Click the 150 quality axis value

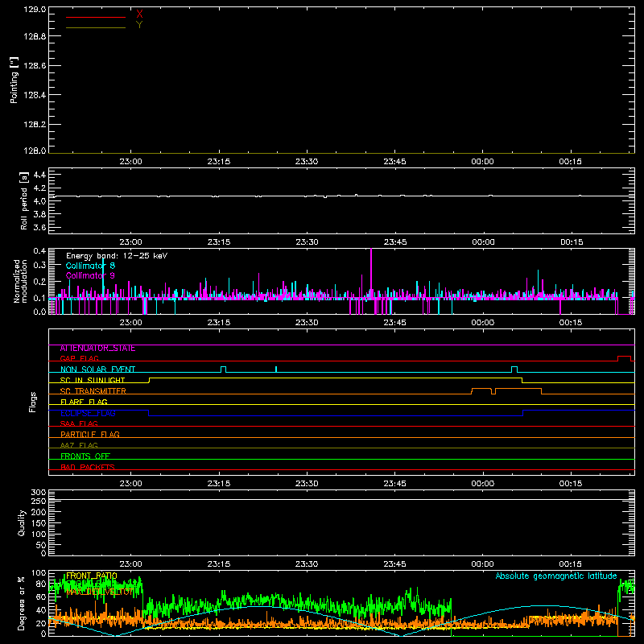[x=38, y=523]
